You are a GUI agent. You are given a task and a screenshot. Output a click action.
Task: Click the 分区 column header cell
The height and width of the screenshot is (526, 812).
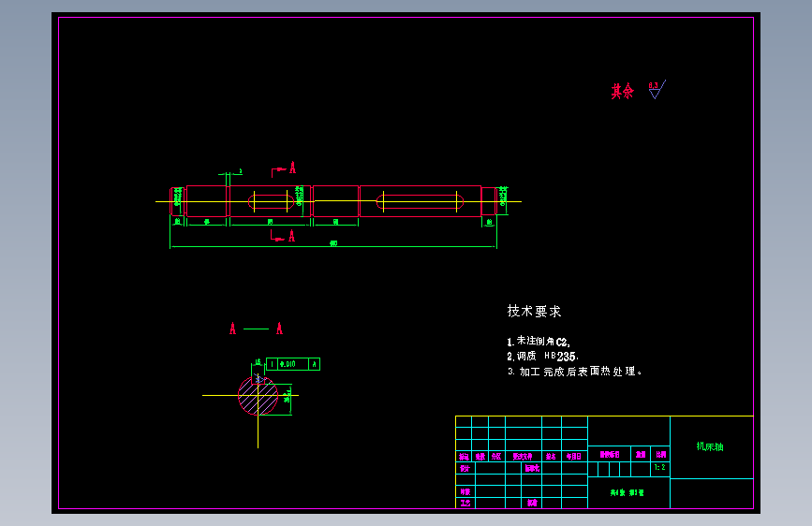pyautogui.click(x=496, y=456)
